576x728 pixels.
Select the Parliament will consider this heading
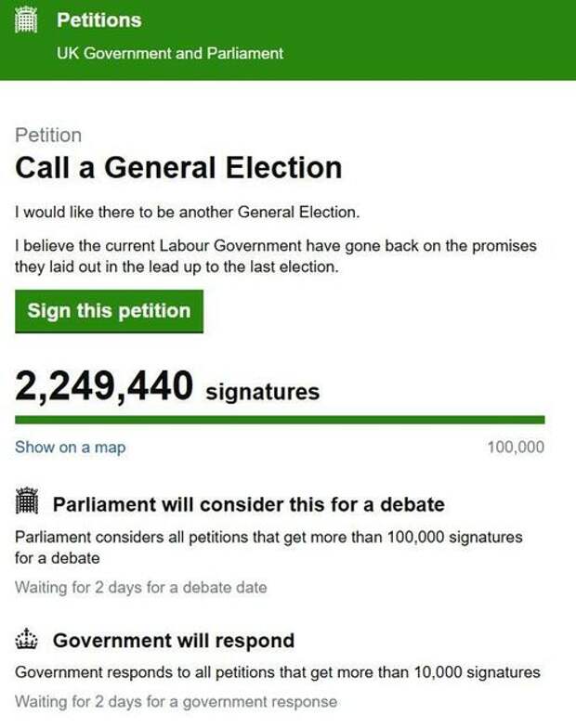(x=249, y=505)
